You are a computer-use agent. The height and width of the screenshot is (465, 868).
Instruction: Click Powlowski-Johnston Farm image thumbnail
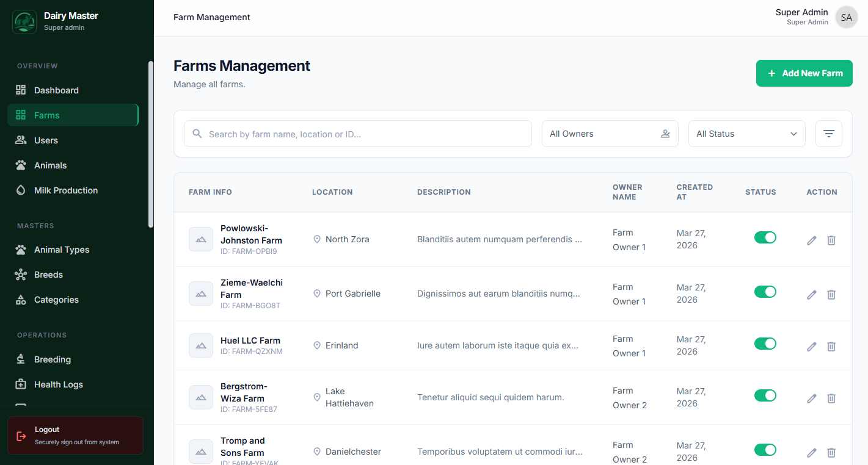tap(201, 239)
